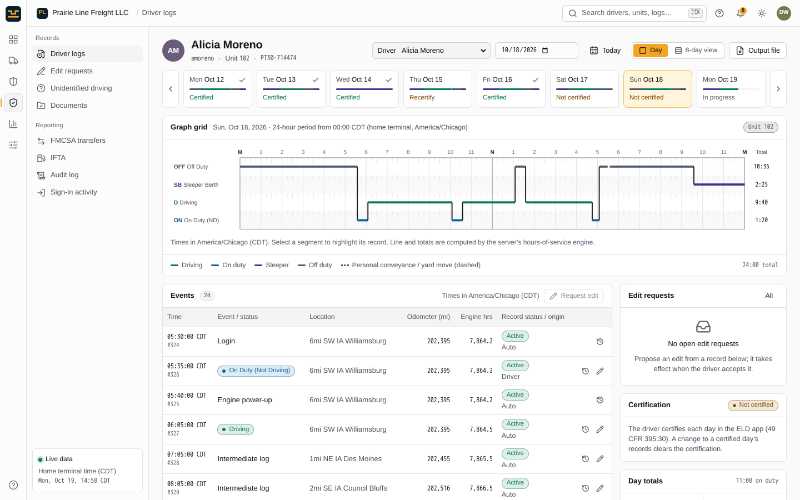Open Driver logs in sidebar
The width and height of the screenshot is (800, 500).
click(x=88, y=54)
